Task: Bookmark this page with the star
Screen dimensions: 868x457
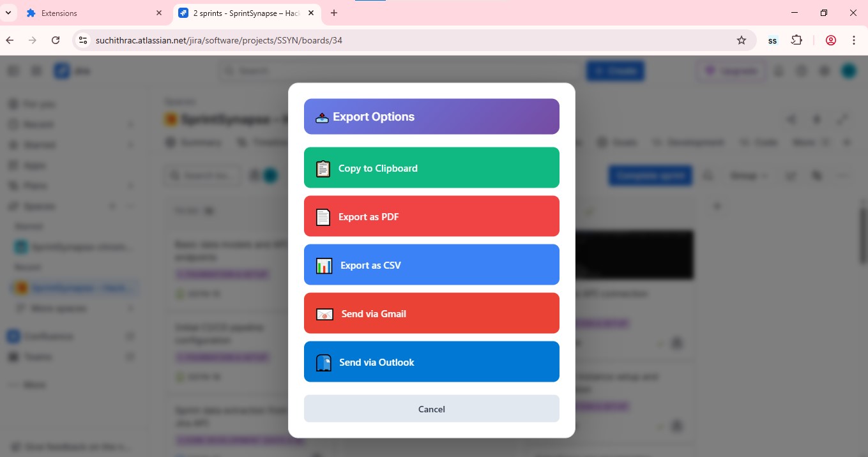Action: pos(742,40)
